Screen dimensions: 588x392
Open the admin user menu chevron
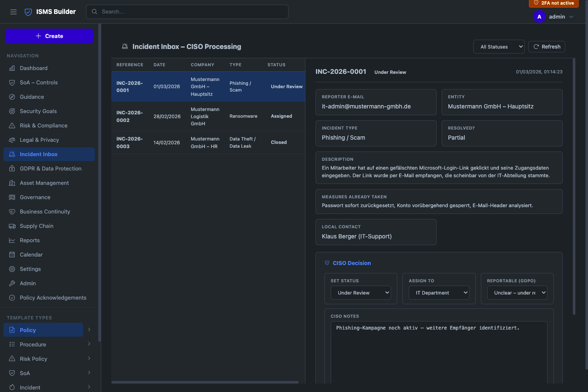pos(571,17)
